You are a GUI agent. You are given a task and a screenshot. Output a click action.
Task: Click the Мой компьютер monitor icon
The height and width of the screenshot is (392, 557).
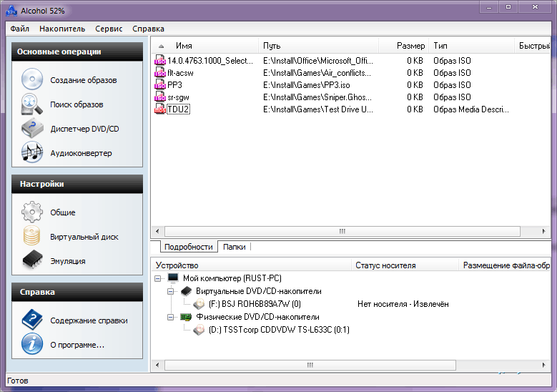point(173,278)
